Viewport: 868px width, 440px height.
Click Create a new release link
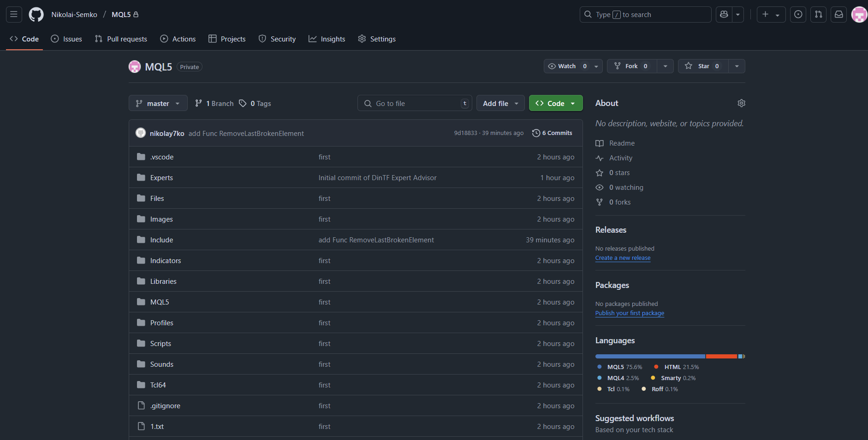[x=623, y=258]
